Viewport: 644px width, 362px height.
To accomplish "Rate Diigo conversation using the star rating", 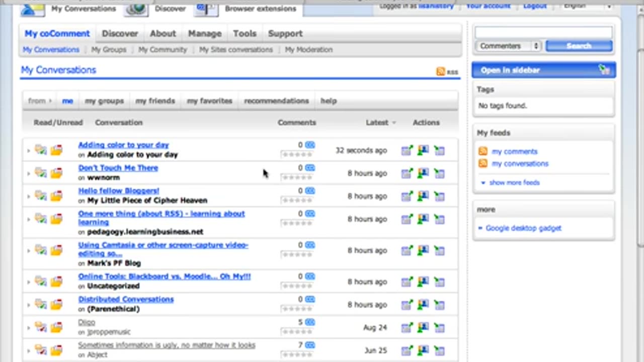I will click(297, 332).
